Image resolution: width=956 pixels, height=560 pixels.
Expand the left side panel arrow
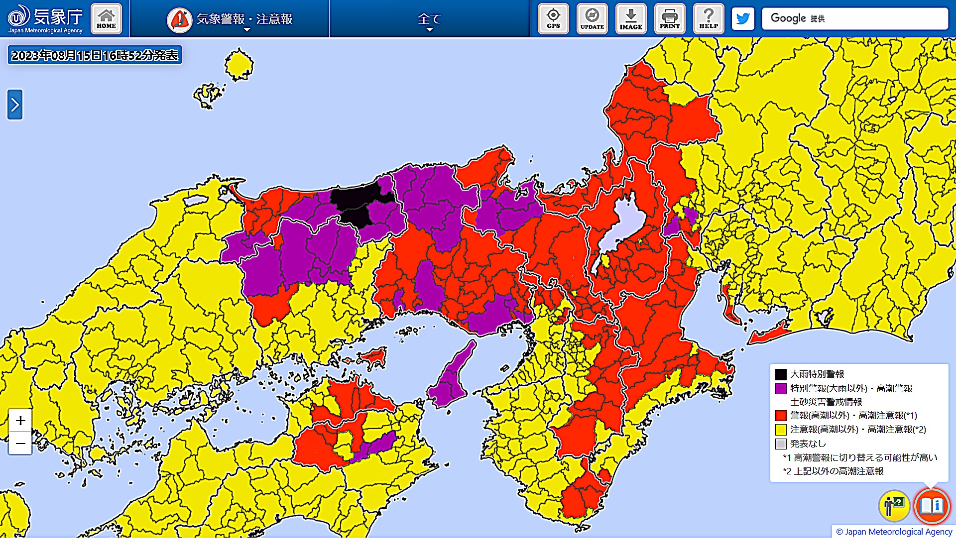[15, 105]
